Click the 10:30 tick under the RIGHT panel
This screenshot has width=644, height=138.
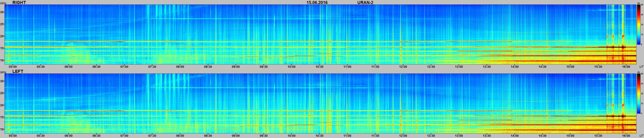point(319,67)
